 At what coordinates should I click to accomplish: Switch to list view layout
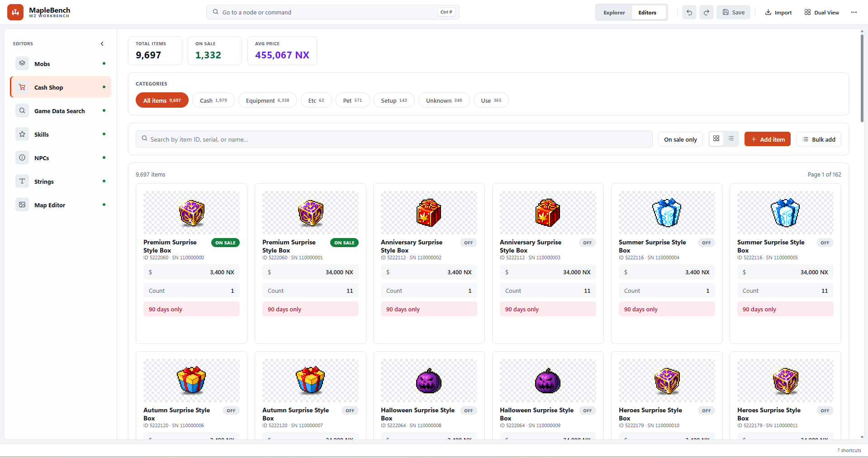click(731, 138)
